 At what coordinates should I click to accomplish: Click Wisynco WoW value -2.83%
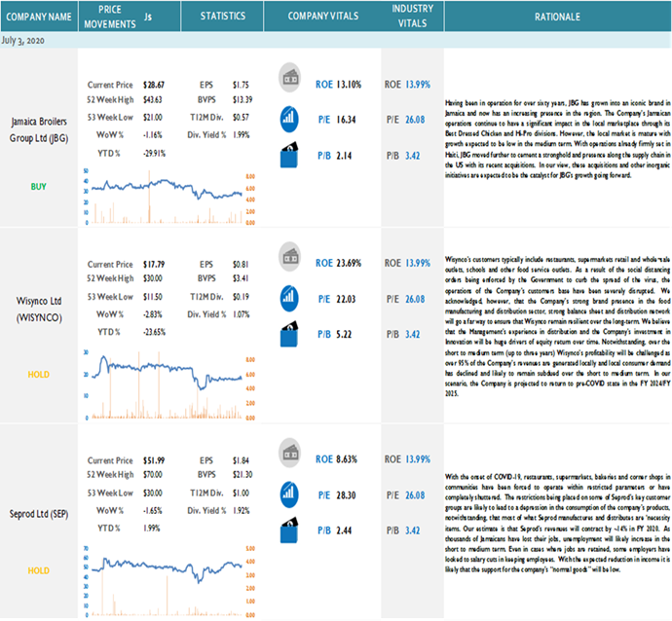[153, 314]
